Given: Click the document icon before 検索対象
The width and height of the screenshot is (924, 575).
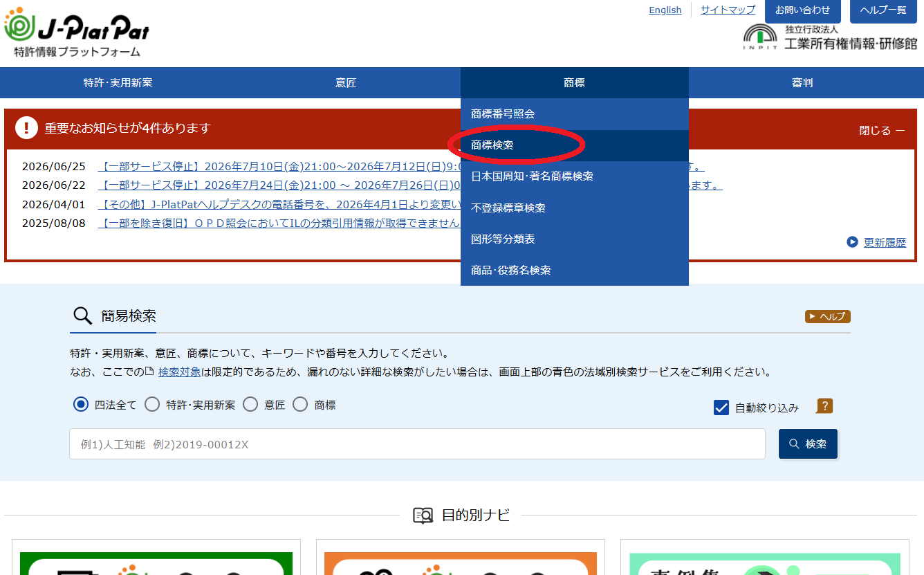Looking at the screenshot, I should point(149,372).
